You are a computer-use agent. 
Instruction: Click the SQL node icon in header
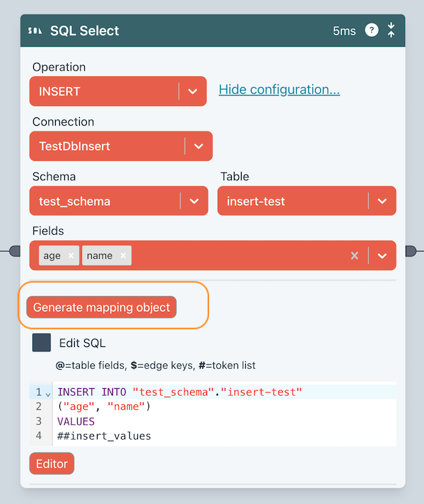click(x=35, y=31)
